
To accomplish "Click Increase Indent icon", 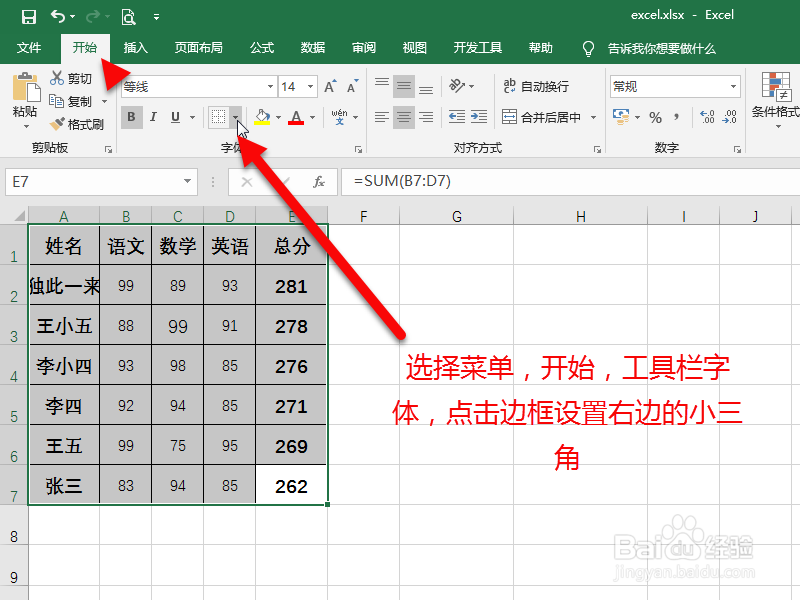I will (x=479, y=117).
